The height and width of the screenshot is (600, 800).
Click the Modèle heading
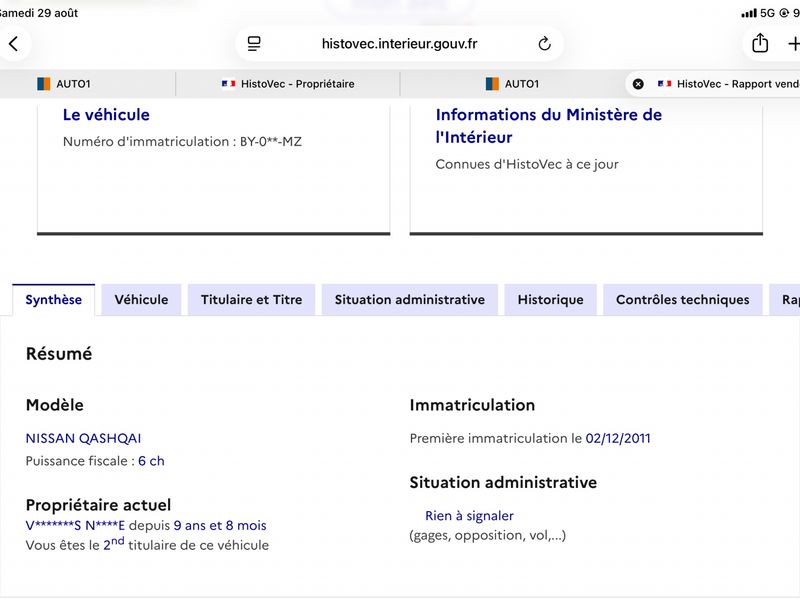click(x=55, y=405)
